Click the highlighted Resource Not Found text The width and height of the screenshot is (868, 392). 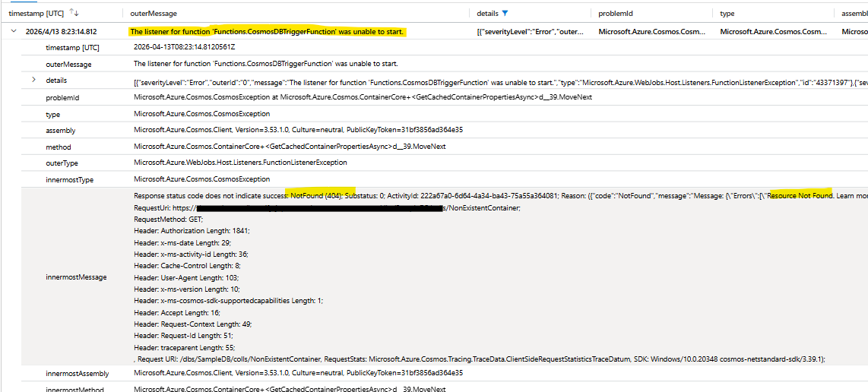[x=800, y=195]
